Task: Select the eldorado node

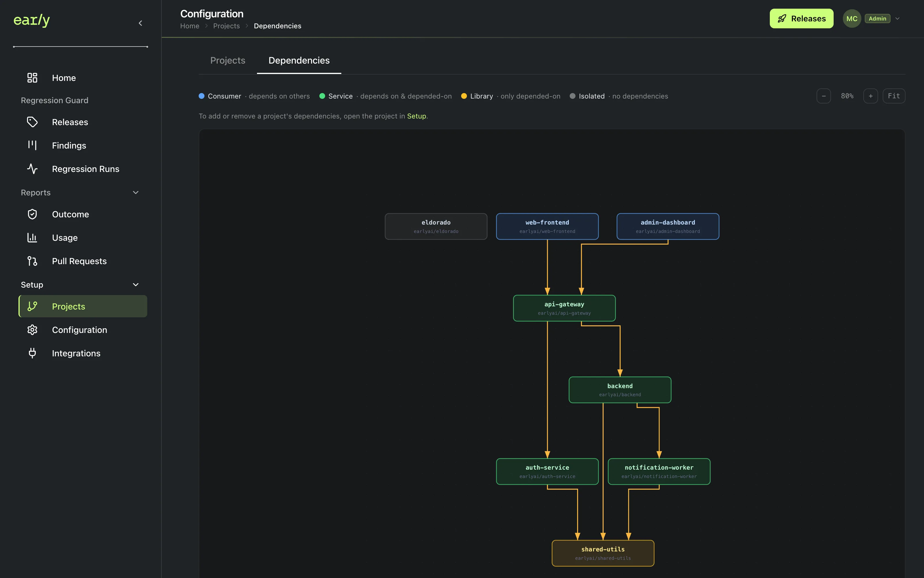Action: click(436, 226)
